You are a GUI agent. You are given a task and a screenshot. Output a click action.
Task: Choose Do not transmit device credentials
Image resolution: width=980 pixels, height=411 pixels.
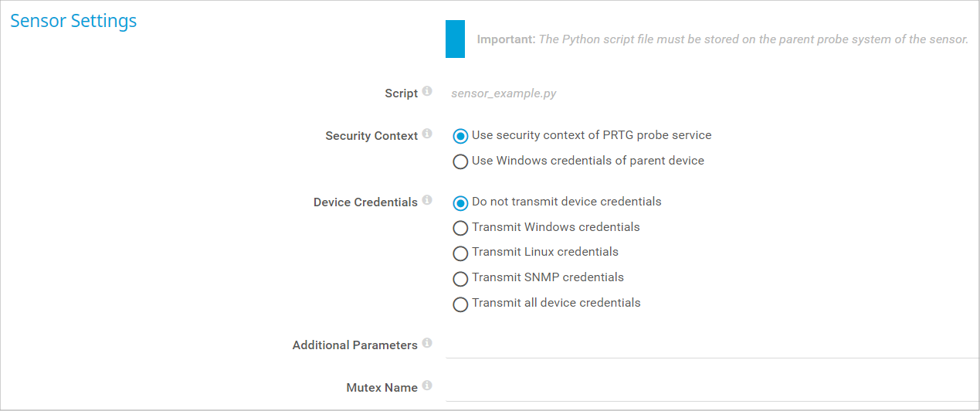[460, 203]
